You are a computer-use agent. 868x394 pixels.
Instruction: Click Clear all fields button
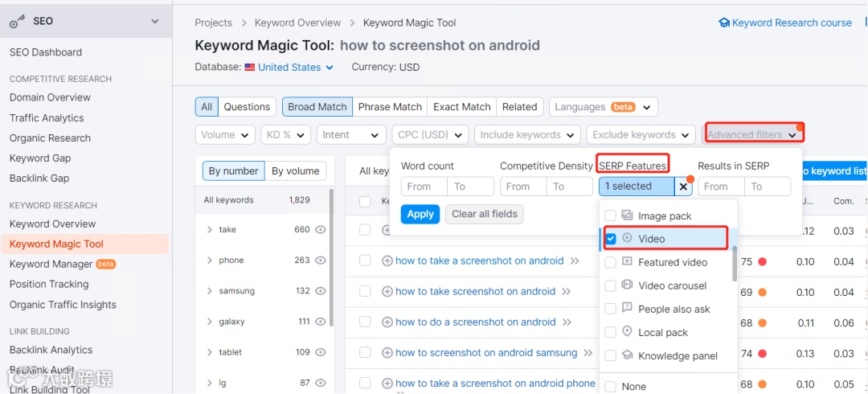pos(485,214)
